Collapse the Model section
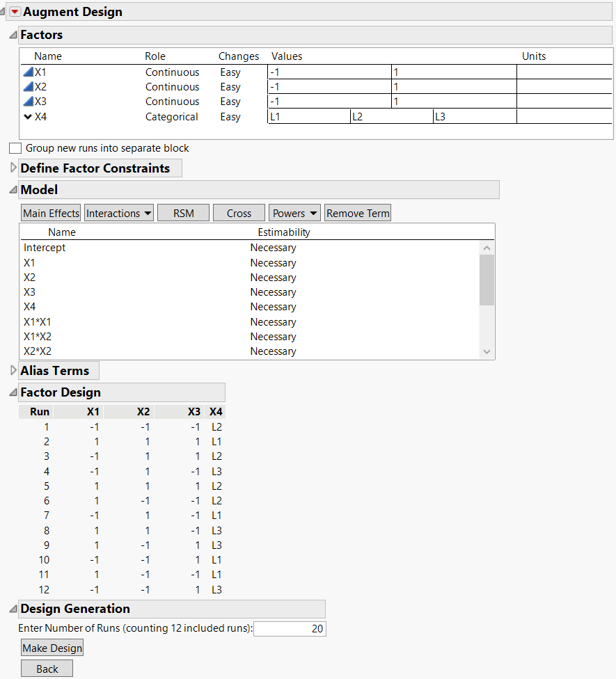This screenshot has width=616, height=679. coord(13,190)
